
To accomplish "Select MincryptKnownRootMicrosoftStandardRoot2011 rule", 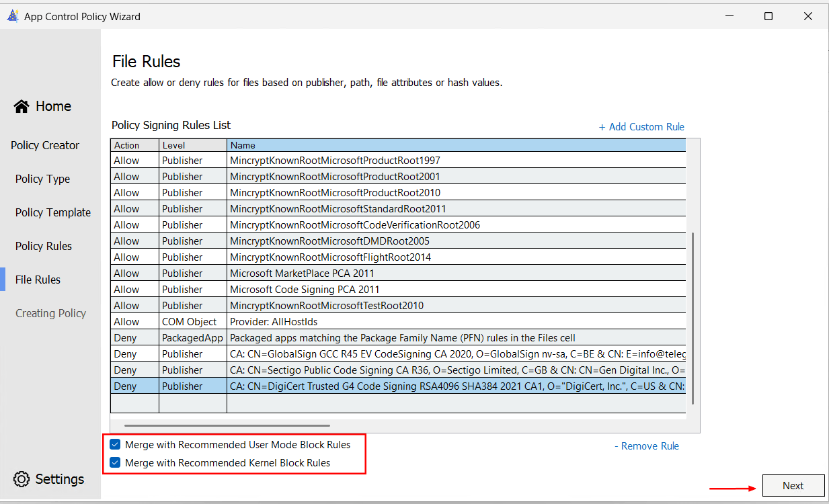I will [x=398, y=209].
